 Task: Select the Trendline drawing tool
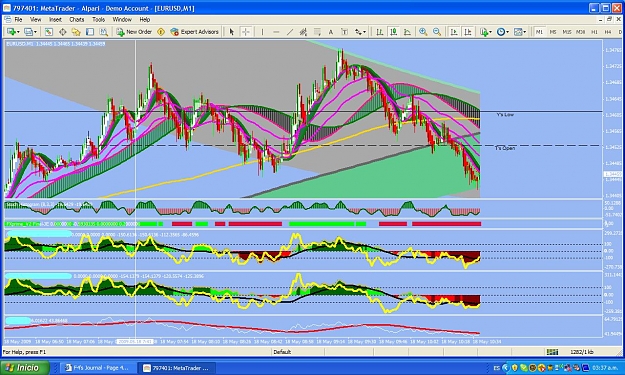pos(290,32)
